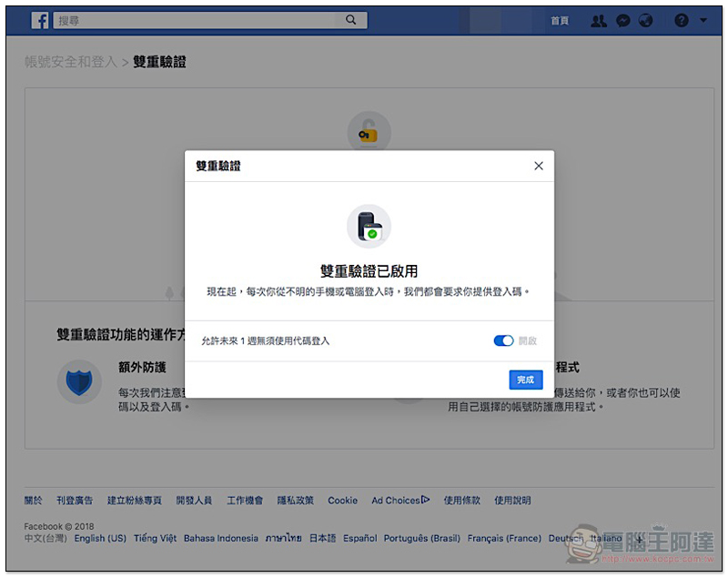The height and width of the screenshot is (578, 728).
Task: Open the Messenger icon
Action: 622,20
